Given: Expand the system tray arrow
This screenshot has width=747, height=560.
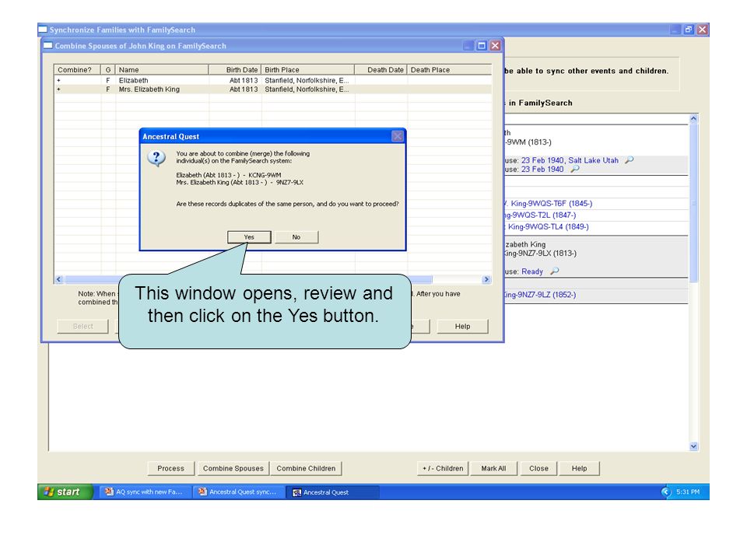Looking at the screenshot, I should (665, 492).
